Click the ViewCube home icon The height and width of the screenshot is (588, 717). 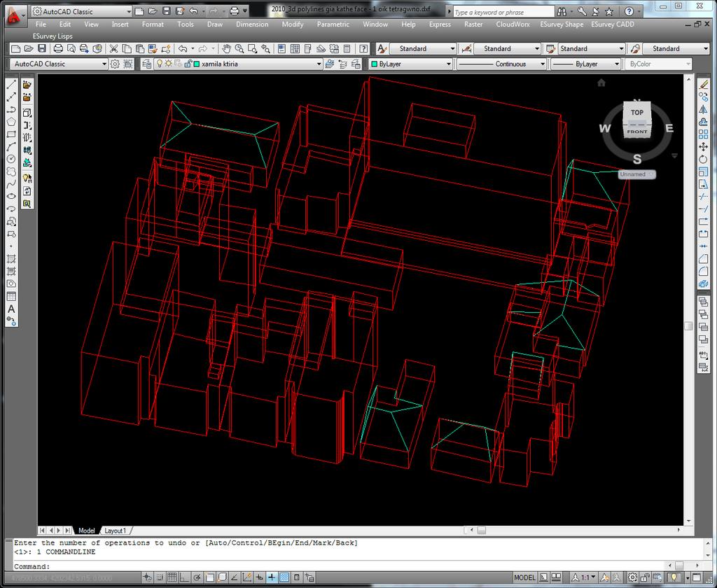pos(601,83)
